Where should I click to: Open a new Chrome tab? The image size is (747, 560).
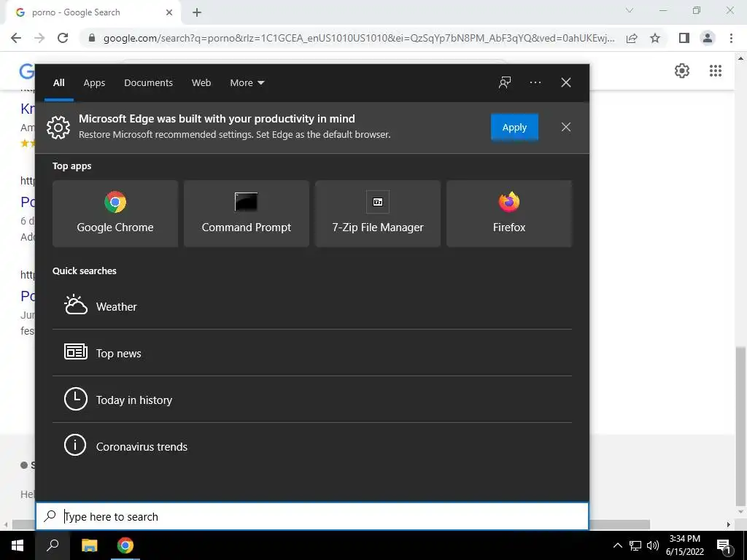pos(197,12)
